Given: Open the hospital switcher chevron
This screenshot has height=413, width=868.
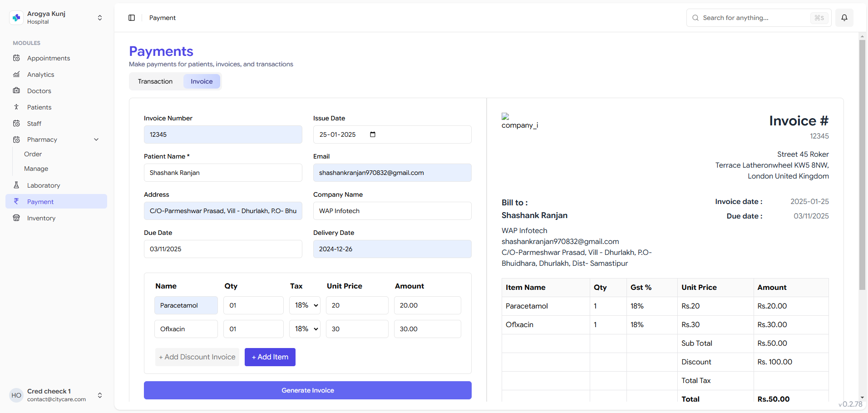Looking at the screenshot, I should [x=100, y=18].
